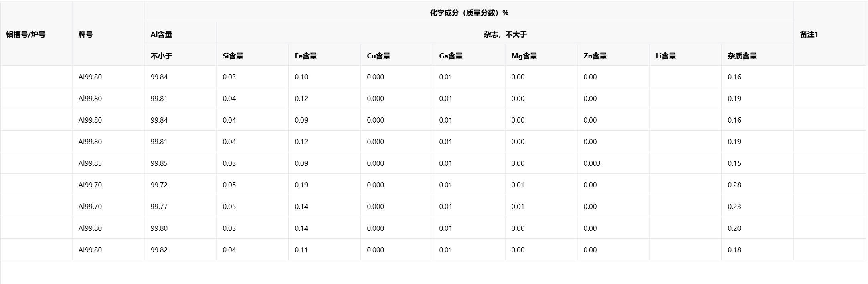Click the 化学成分（质量分数）% header

[469, 13]
